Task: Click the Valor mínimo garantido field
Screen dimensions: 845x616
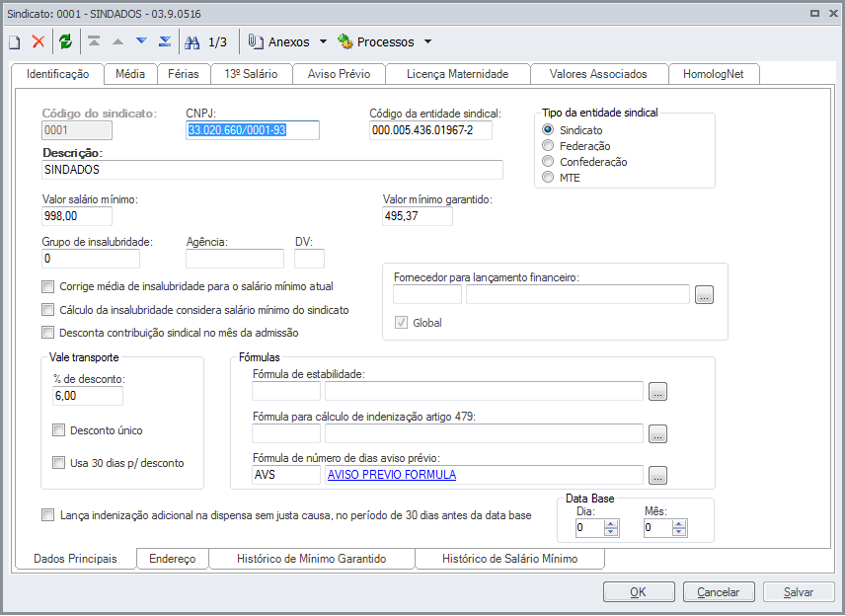Action: pos(418,216)
